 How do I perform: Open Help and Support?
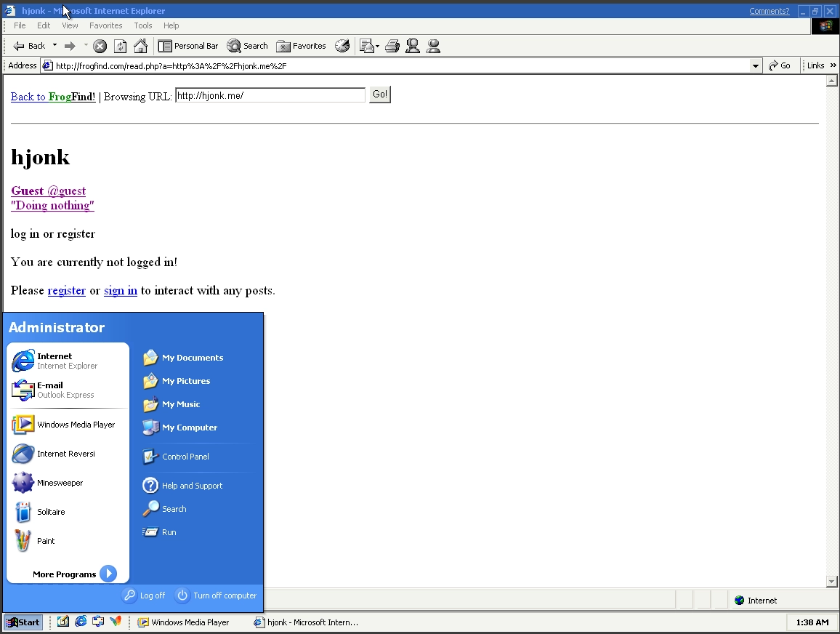182,486
